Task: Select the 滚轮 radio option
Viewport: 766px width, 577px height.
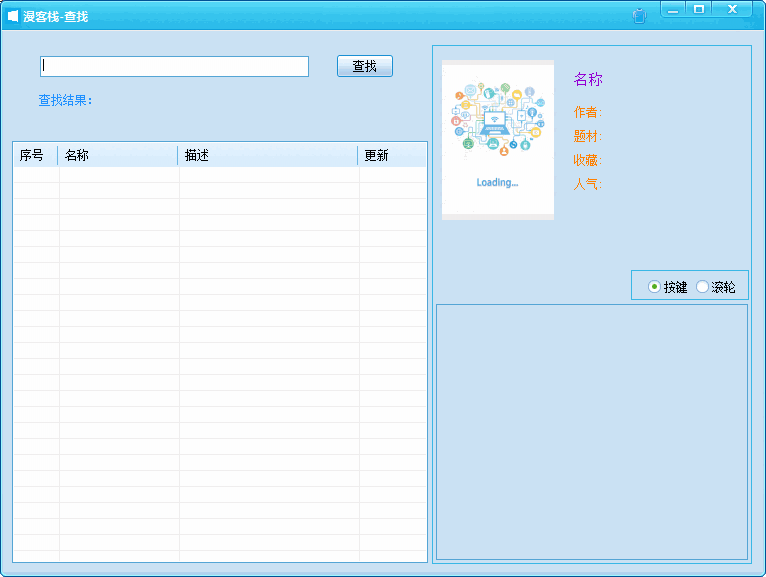Action: click(x=702, y=287)
